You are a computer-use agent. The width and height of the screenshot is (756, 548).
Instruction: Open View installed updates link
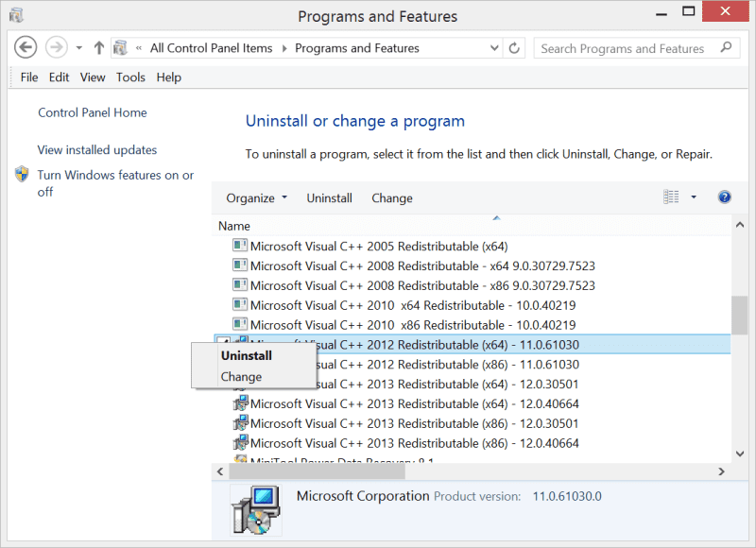[97, 150]
